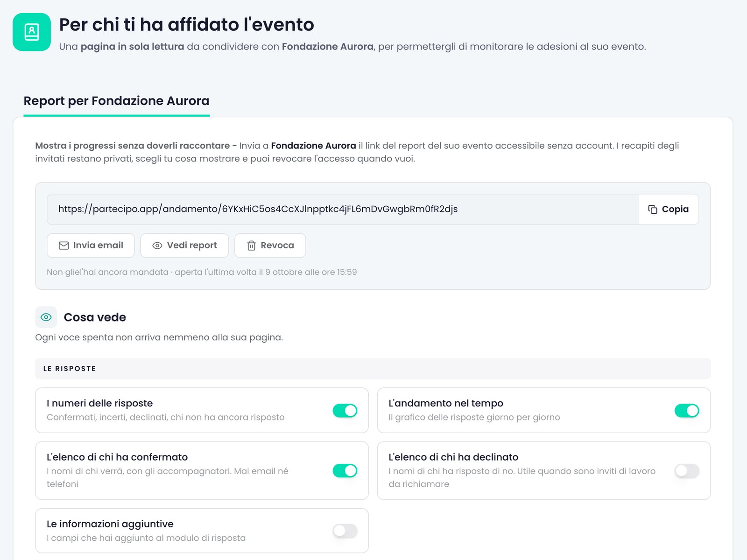747x560 pixels.
Task: Enable L'elenco di chi ha declinato switch
Action: click(x=687, y=471)
